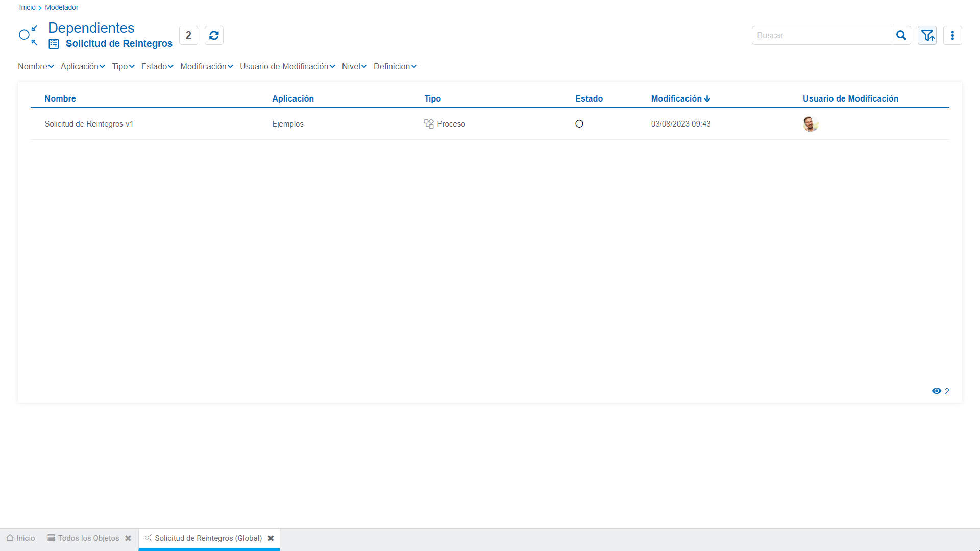Click the search magnifier icon
Image resolution: width=980 pixels, height=551 pixels.
pos(901,35)
